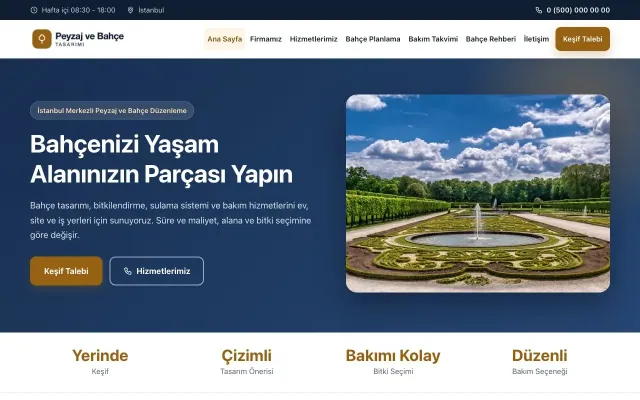Click Peyzaj ve Bahçe site title

[89, 36]
